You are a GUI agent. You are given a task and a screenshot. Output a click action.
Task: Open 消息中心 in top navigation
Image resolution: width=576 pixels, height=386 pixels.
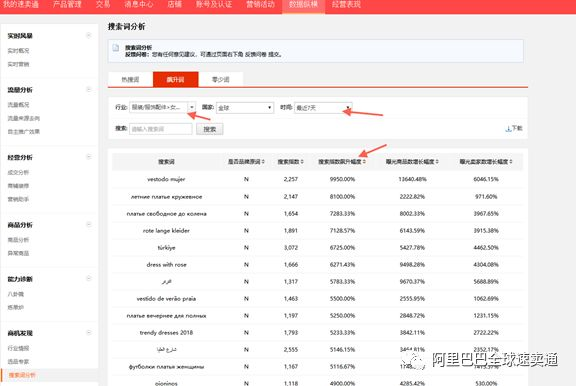(x=139, y=4)
